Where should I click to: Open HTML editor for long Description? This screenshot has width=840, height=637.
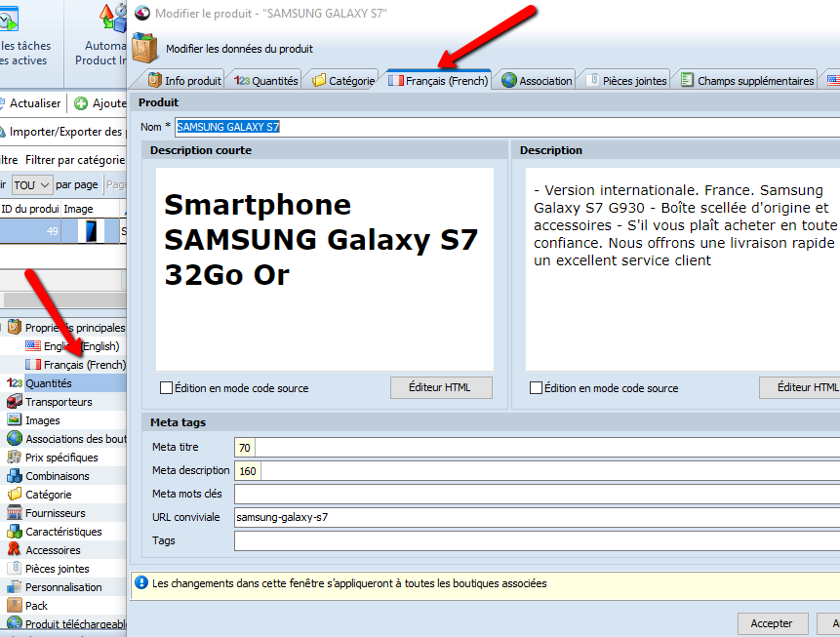click(799, 387)
